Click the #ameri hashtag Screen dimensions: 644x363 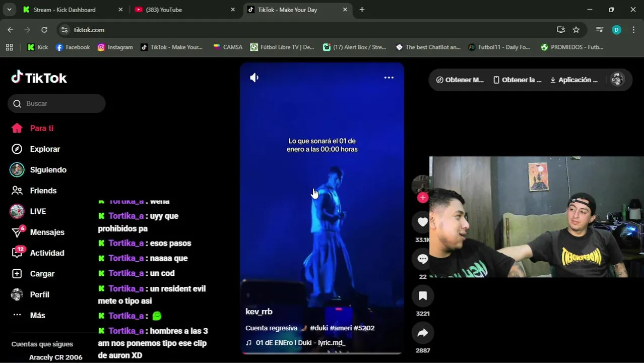(341, 328)
